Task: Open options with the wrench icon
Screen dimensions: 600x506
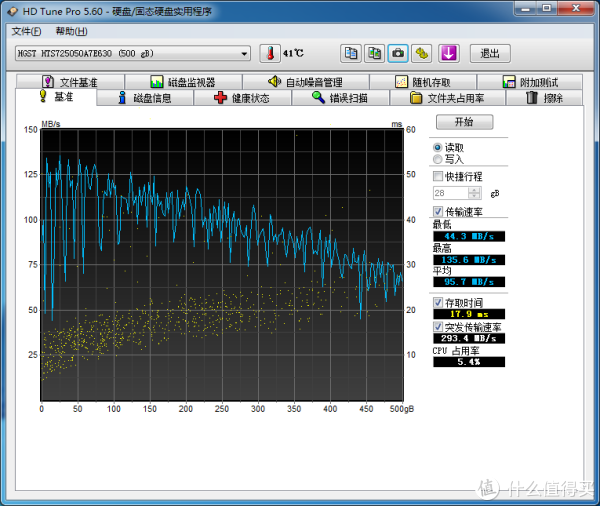Action: [422, 53]
